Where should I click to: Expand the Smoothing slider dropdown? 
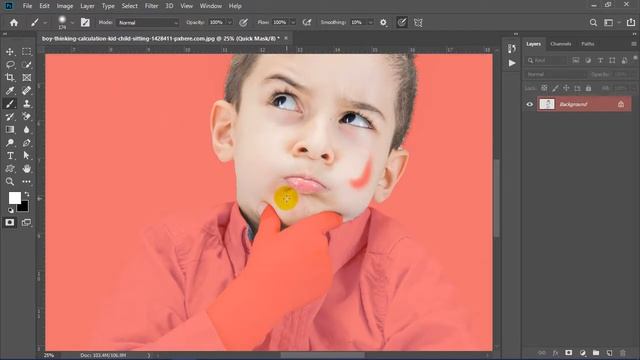(x=370, y=22)
